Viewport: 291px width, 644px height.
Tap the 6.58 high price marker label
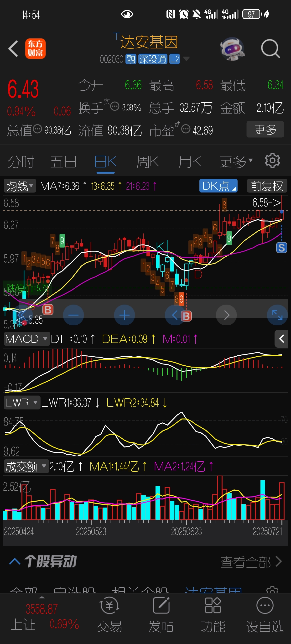[x=266, y=203]
